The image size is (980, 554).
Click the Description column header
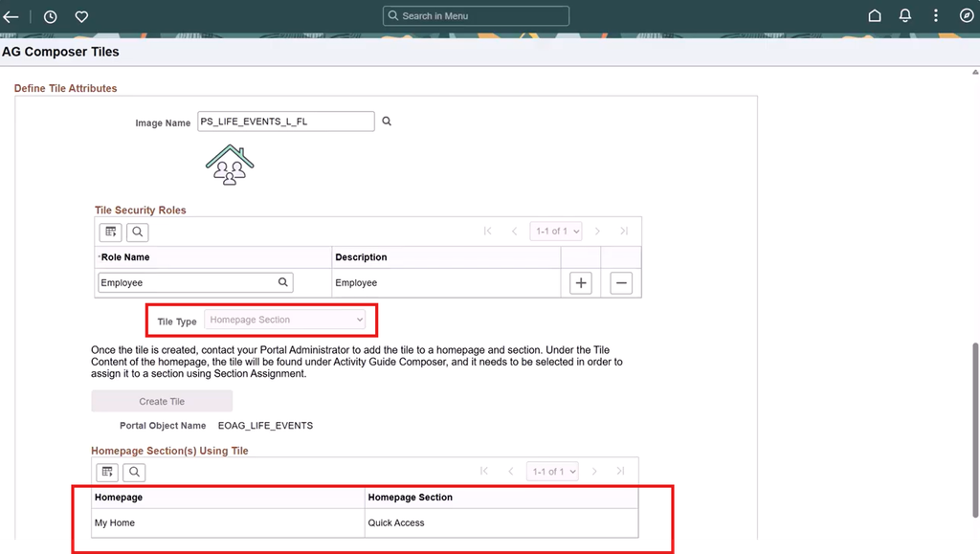click(361, 257)
